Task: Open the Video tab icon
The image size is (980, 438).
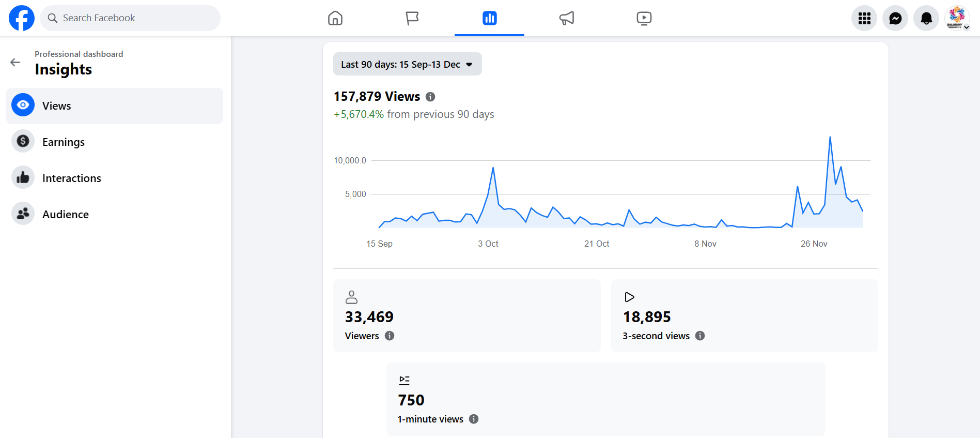Action: pyautogui.click(x=644, y=18)
